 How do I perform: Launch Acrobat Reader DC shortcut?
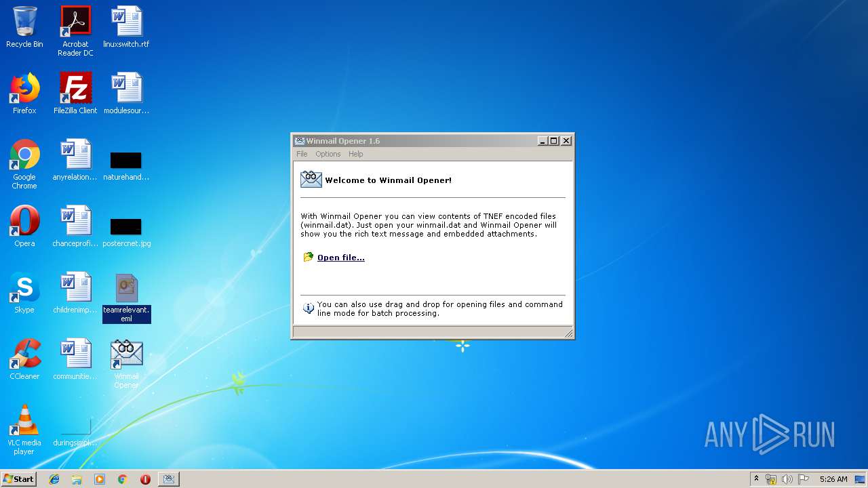tap(75, 31)
